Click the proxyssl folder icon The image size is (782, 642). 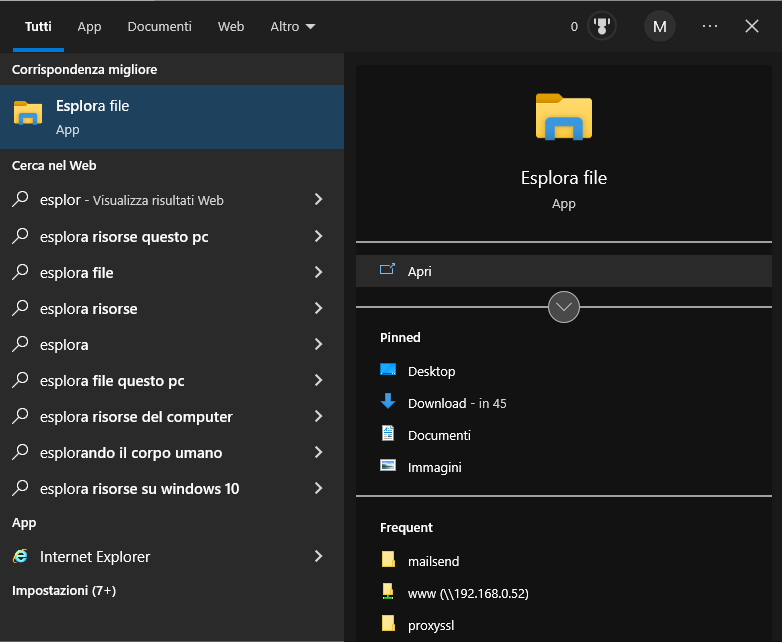(x=388, y=624)
